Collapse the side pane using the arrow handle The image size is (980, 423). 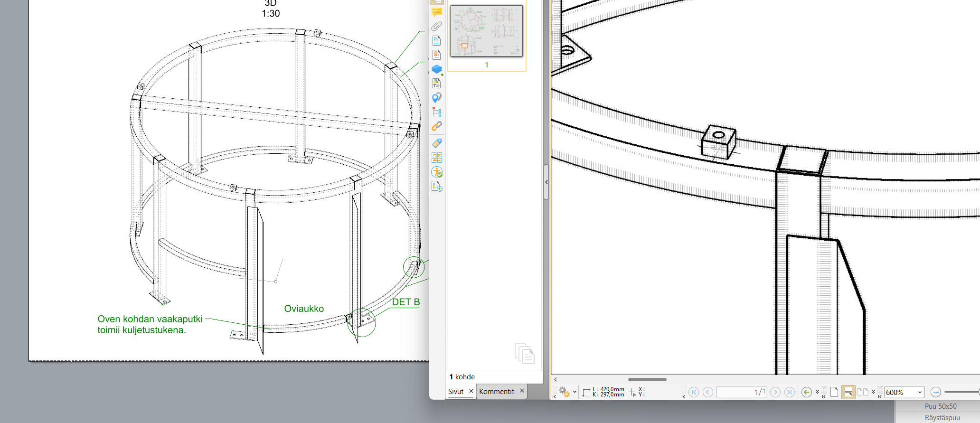point(547,182)
